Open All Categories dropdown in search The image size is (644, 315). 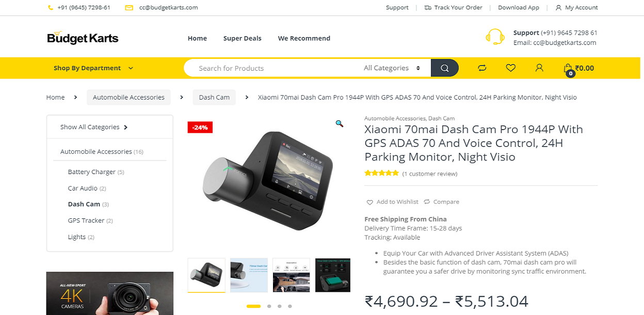pyautogui.click(x=392, y=68)
